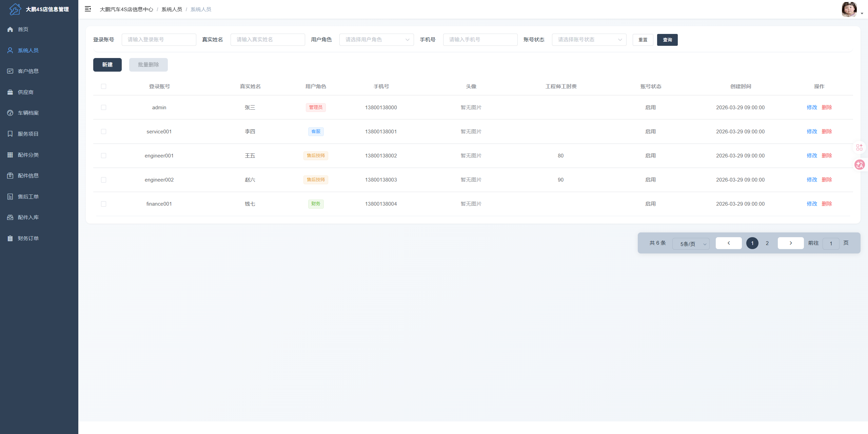Click the 供应商 briefcase icon
Image resolution: width=868 pixels, height=434 pixels.
pyautogui.click(x=10, y=92)
